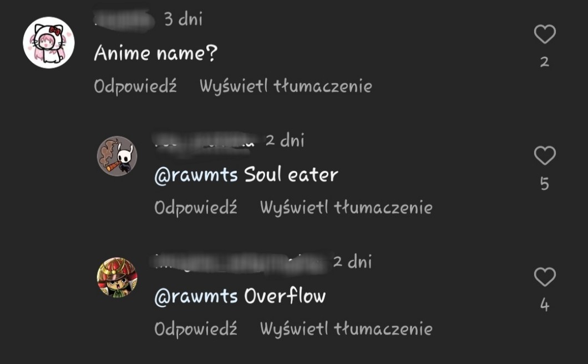This screenshot has width=588, height=364.
Task: Open @rawmts mention in Overflow reply
Action: (x=196, y=296)
